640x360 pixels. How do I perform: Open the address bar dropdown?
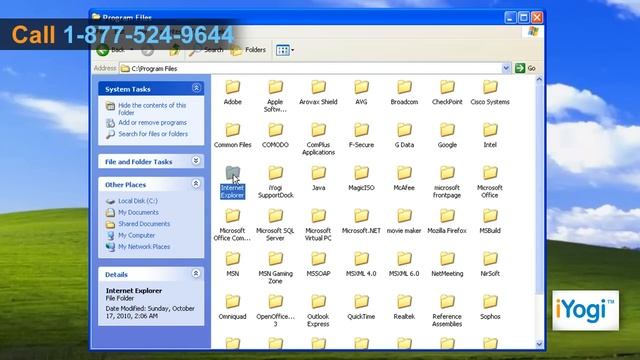[x=506, y=68]
